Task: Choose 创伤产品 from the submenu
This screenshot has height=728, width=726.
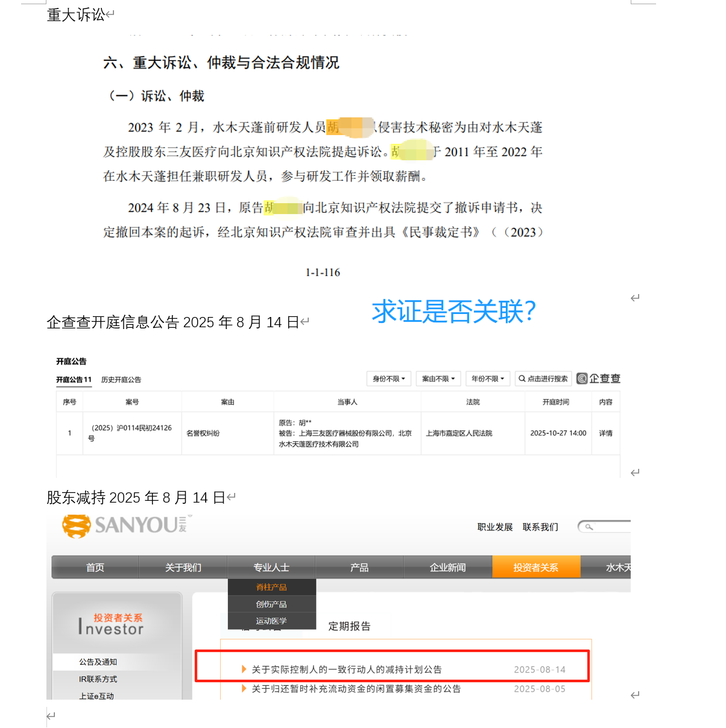Action: (271, 604)
